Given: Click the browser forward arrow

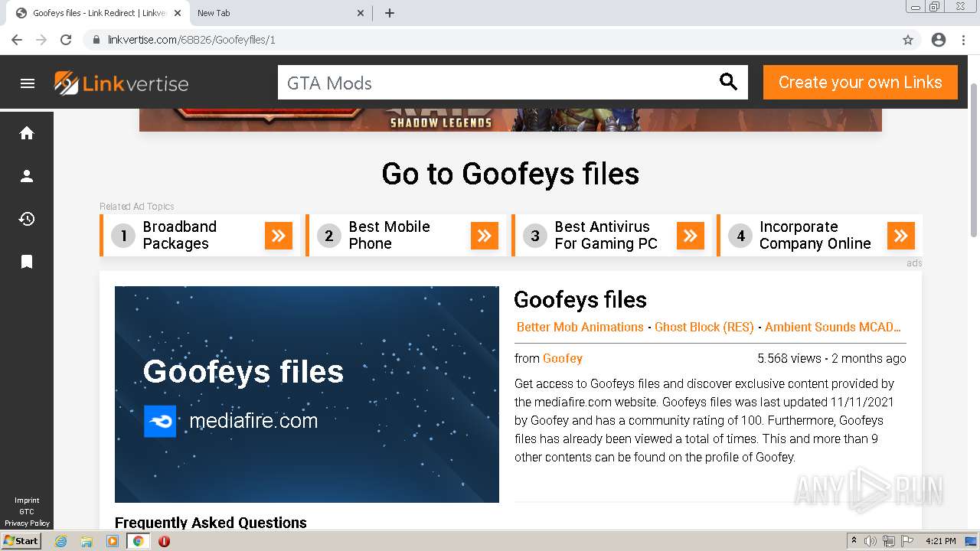Looking at the screenshot, I should 41,40.
